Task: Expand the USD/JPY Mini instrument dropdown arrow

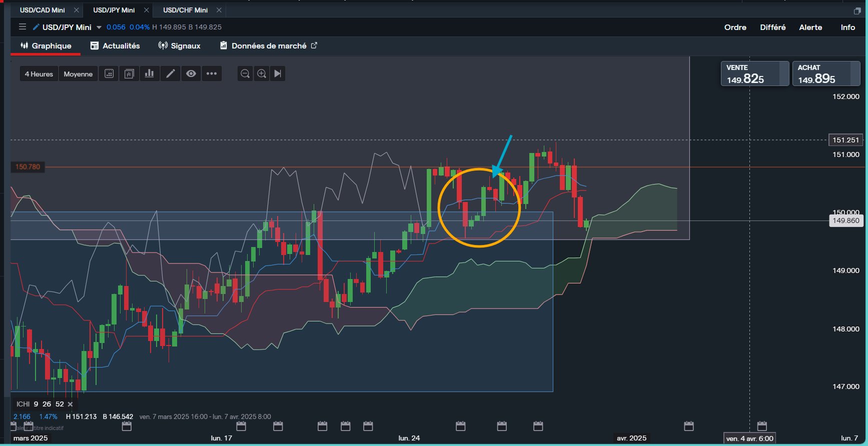Action: (99, 27)
